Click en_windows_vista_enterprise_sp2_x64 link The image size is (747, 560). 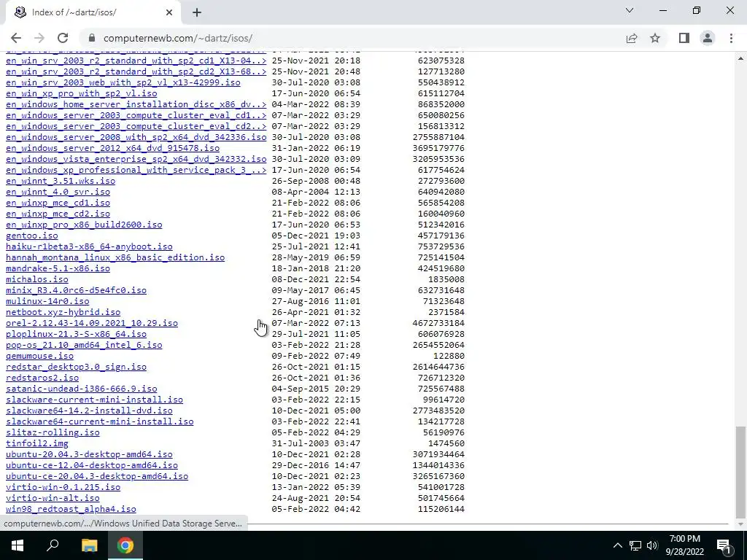pyautogui.click(x=136, y=159)
